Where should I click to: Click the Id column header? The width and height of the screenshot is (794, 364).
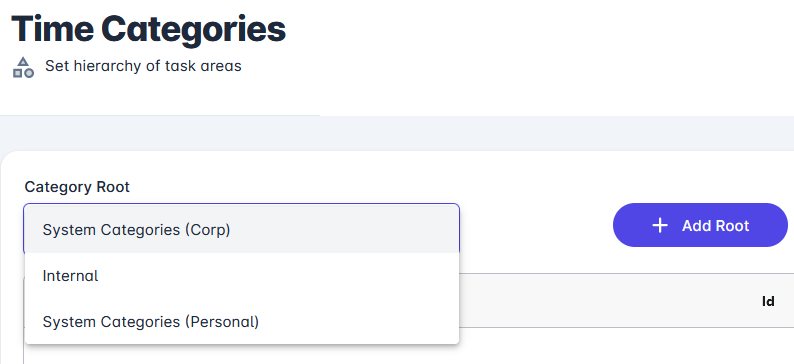(x=768, y=301)
